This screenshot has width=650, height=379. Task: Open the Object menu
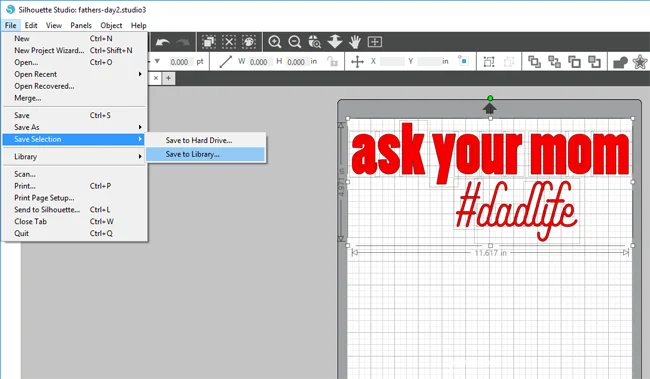(111, 25)
